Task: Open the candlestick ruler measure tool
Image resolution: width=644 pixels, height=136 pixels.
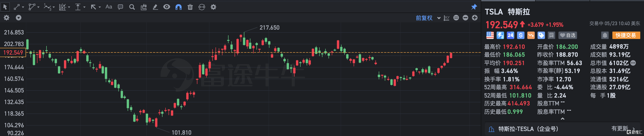Action: pos(143,7)
